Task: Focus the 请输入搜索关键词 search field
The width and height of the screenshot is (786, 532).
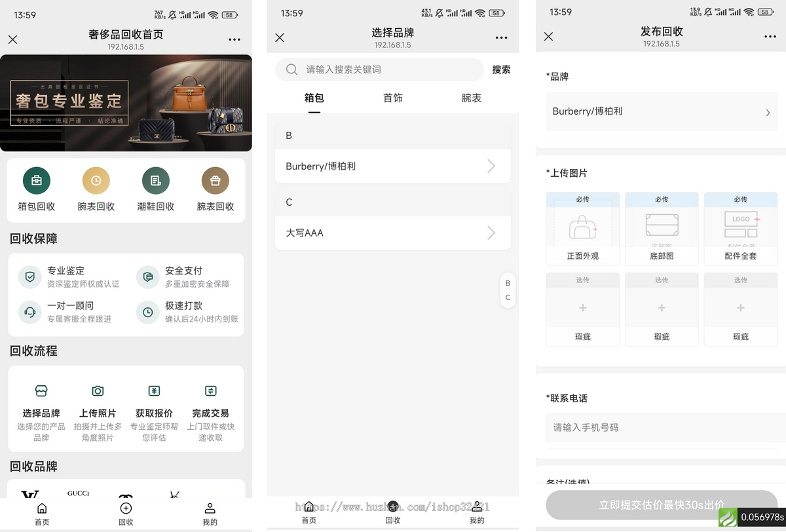Action: pyautogui.click(x=379, y=69)
